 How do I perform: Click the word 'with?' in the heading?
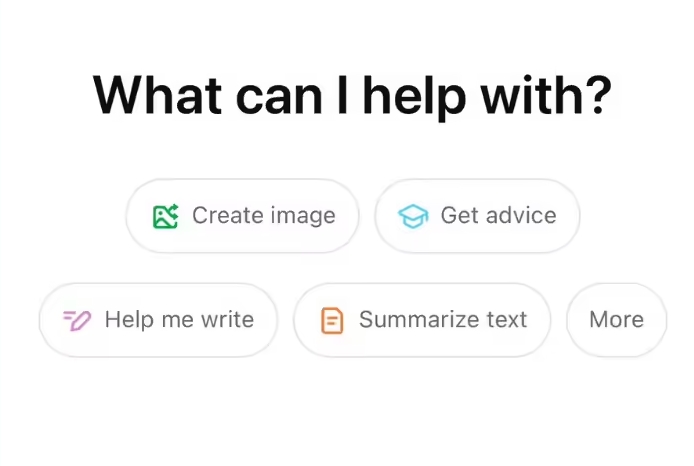coord(549,94)
